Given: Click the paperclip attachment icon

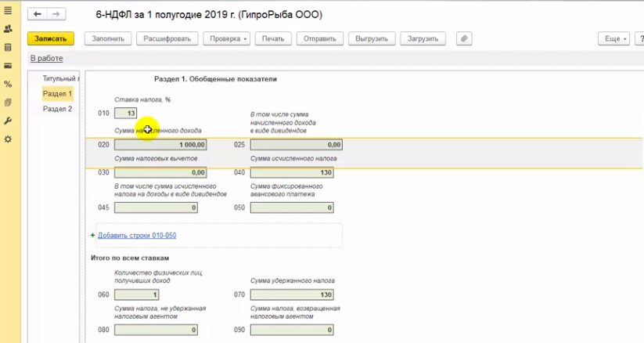Looking at the screenshot, I should point(464,38).
